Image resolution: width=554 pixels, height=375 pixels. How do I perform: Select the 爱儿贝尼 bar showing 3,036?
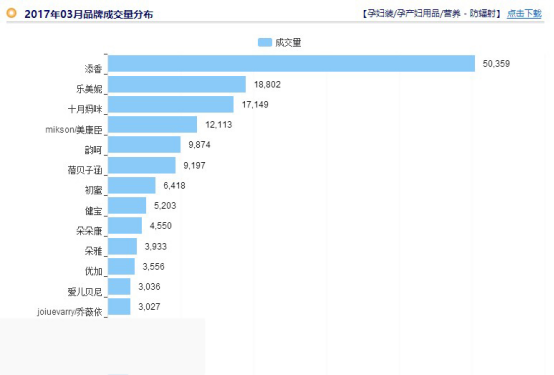[119, 287]
